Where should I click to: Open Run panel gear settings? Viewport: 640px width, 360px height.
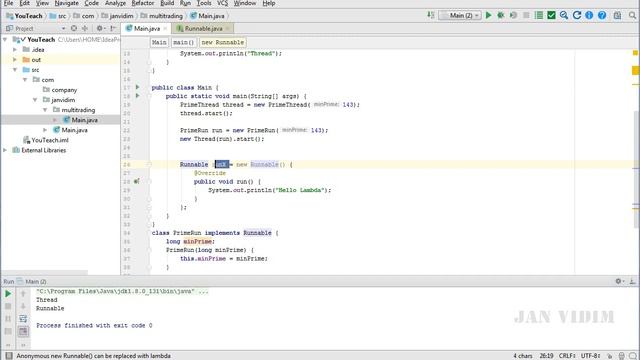619,281
